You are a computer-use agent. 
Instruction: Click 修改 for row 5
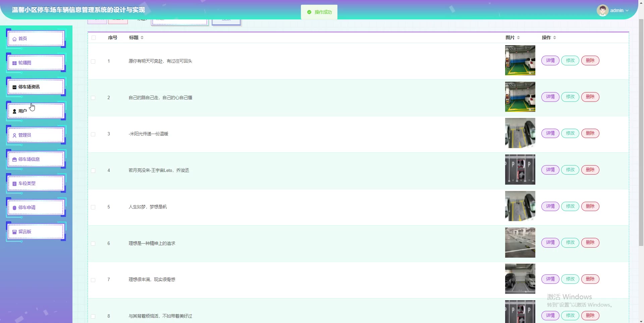570,206
